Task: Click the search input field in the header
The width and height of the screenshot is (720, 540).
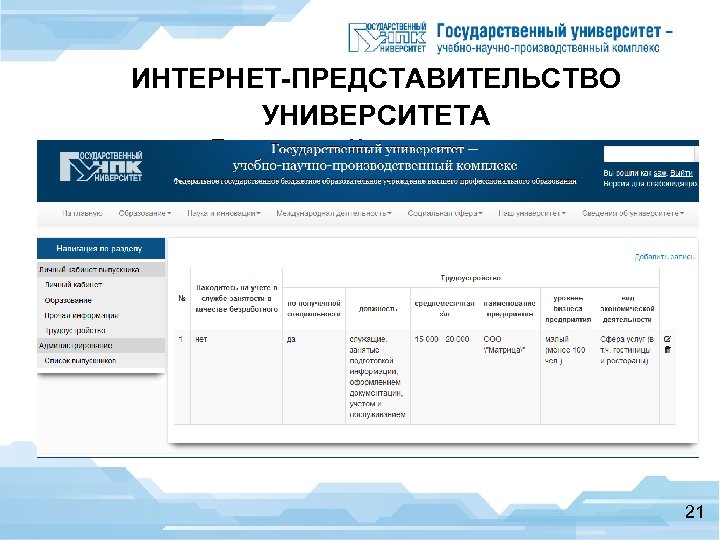Action: click(x=648, y=154)
